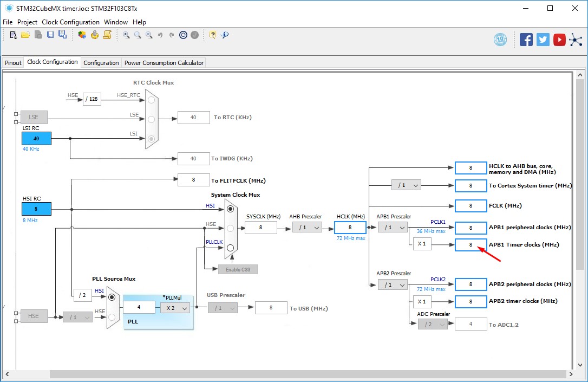588x382 pixels.
Task: Select LSI in the RTC Clock Mux
Action: point(151,139)
